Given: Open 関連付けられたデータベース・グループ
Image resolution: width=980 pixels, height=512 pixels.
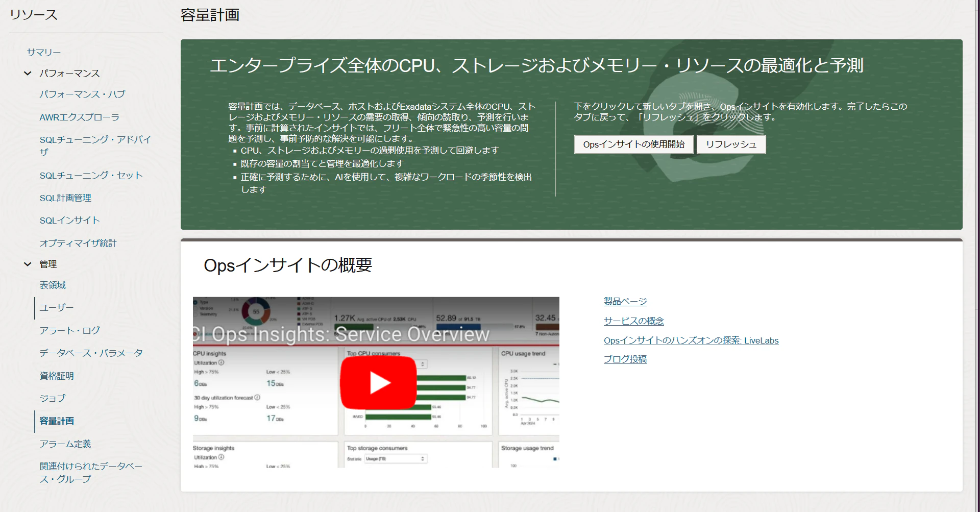Looking at the screenshot, I should [x=91, y=473].
